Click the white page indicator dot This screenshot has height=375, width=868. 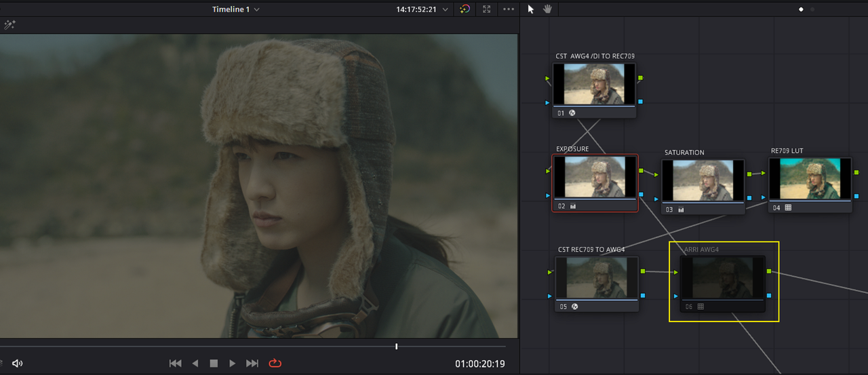coord(801,9)
